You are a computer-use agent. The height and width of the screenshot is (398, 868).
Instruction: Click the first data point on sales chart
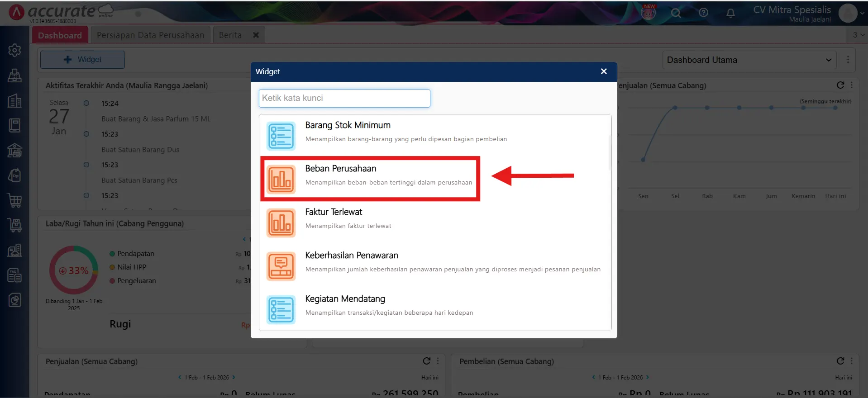tap(643, 160)
